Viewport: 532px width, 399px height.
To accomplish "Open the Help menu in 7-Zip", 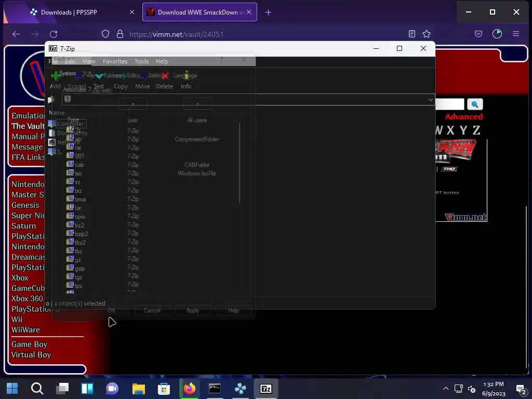I will (162, 61).
